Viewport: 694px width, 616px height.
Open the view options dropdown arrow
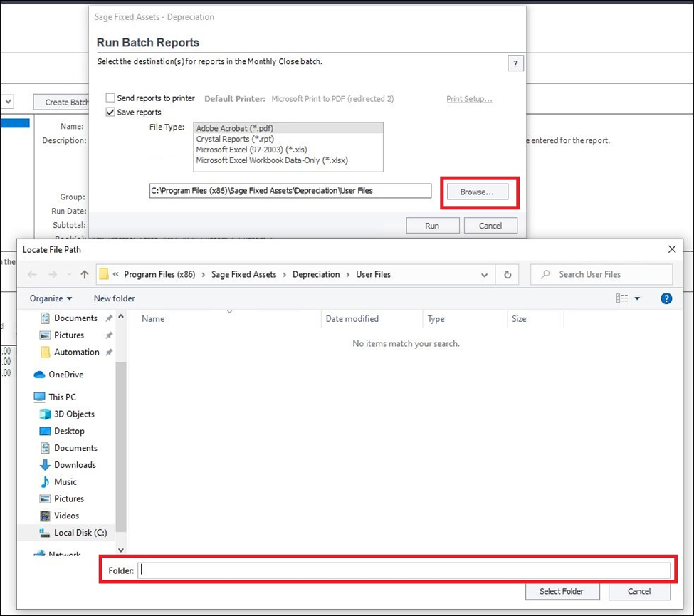coord(637,299)
